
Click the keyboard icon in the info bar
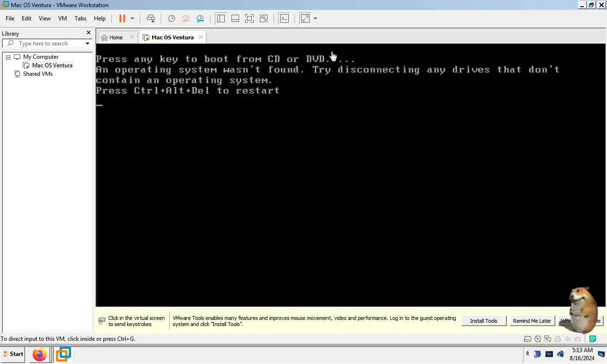click(102, 321)
